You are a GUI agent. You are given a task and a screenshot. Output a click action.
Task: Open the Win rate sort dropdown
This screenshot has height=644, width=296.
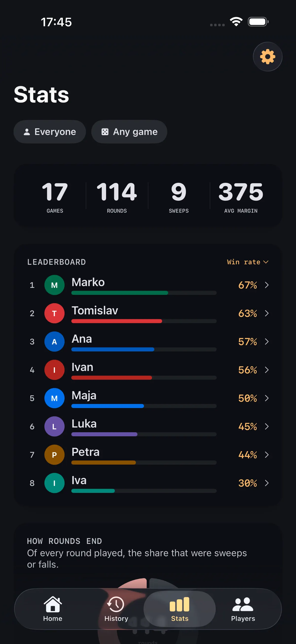[x=248, y=262]
